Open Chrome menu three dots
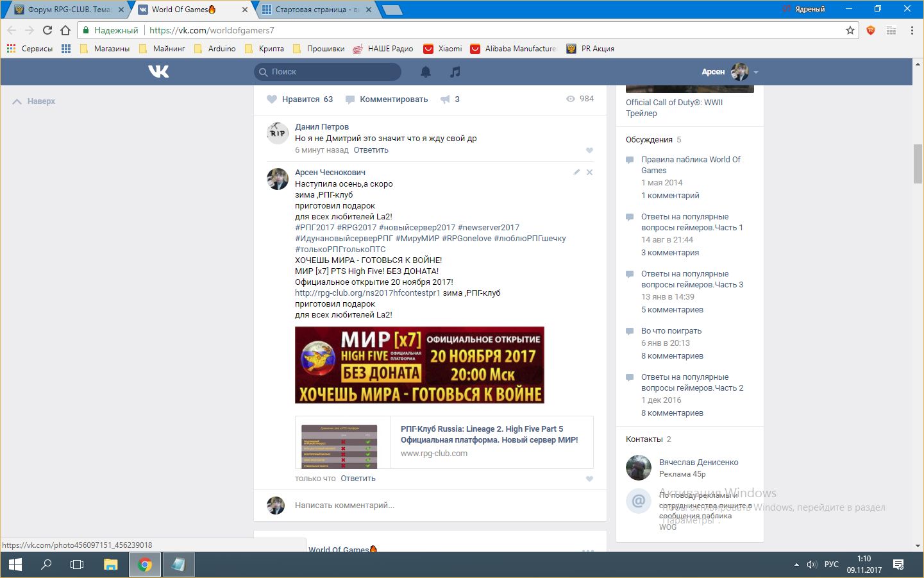This screenshot has height=578, width=924. click(912, 30)
